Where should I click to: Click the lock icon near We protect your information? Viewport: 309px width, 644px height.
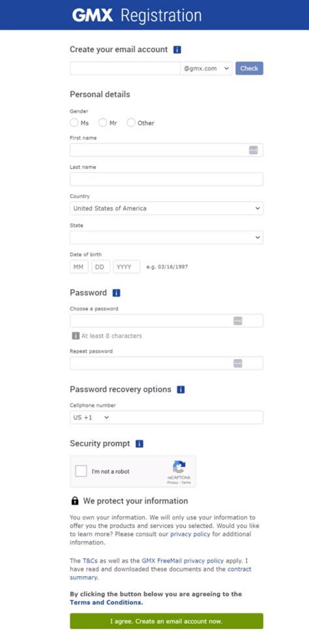(x=75, y=501)
